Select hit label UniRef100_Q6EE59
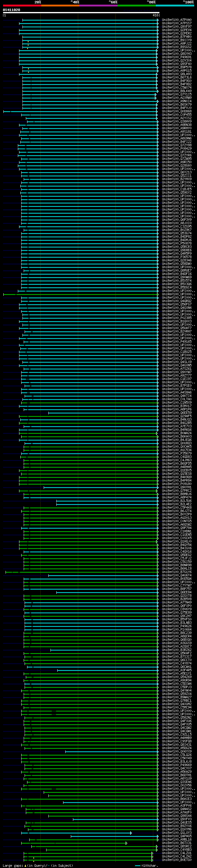The height and width of the screenshot is (868, 197). pos(176,412)
